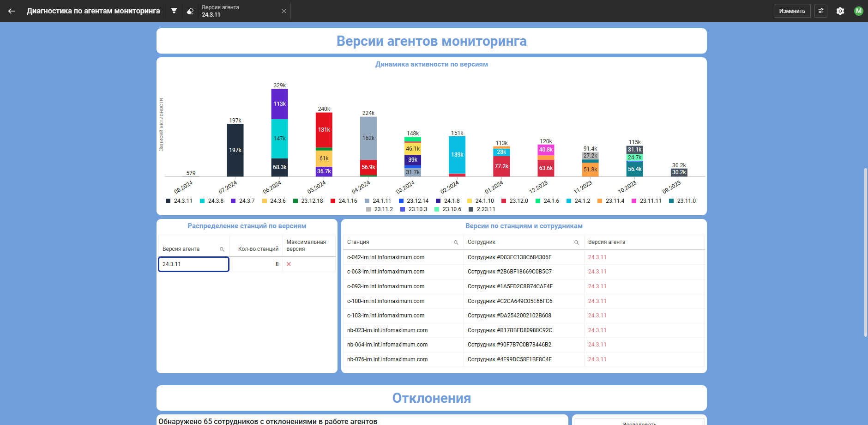The image size is (868, 425).
Task: Toggle legend item 2.23.11
Action: (482, 209)
